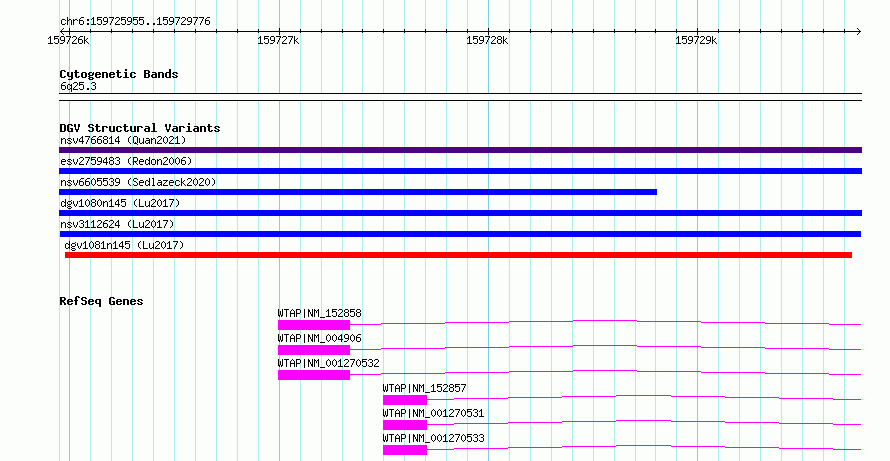This screenshot has width=890, height=461.
Task: Click the chr6:159725955..159729776 coordinate label
Action: tap(135, 22)
